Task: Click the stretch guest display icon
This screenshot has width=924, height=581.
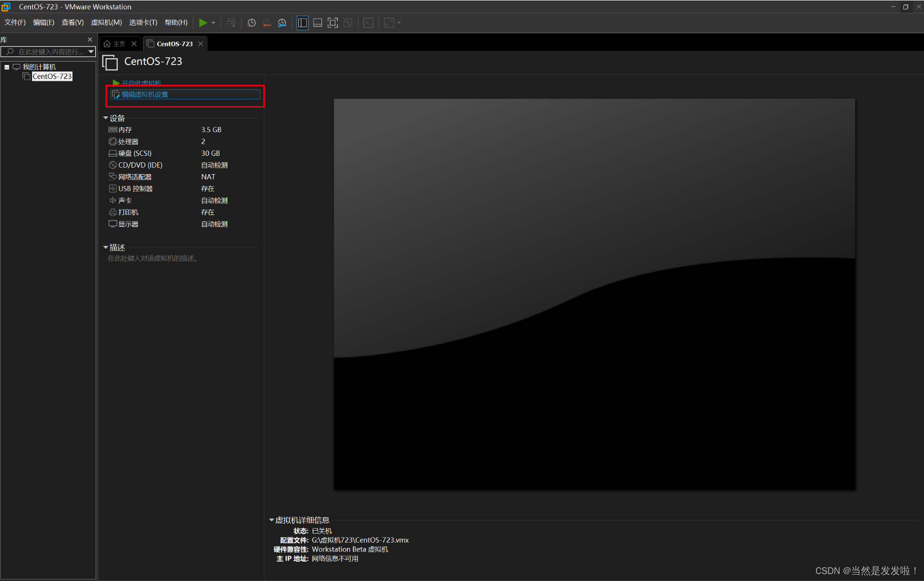Action: pyautogui.click(x=389, y=23)
